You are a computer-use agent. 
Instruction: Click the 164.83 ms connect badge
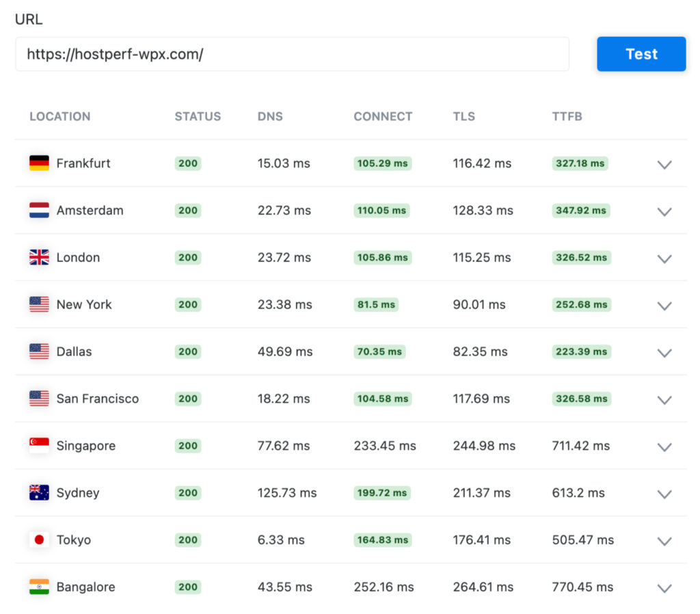tap(383, 540)
